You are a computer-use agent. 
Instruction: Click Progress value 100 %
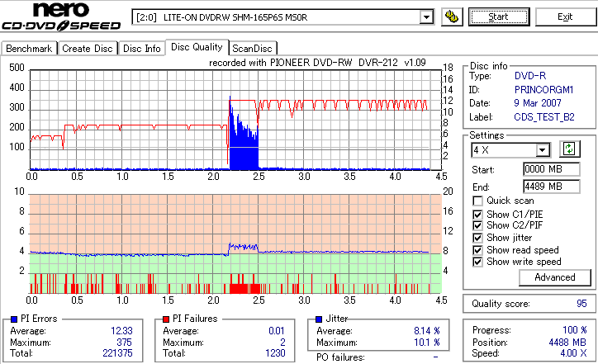[575, 330]
